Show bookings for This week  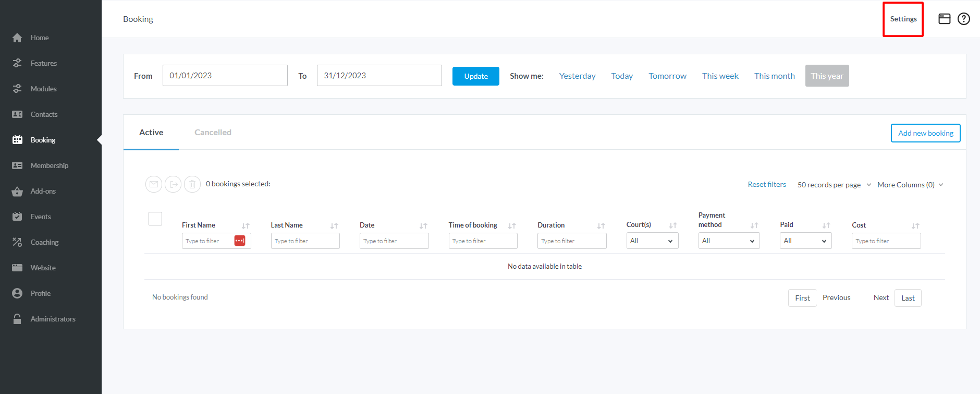pyautogui.click(x=720, y=76)
